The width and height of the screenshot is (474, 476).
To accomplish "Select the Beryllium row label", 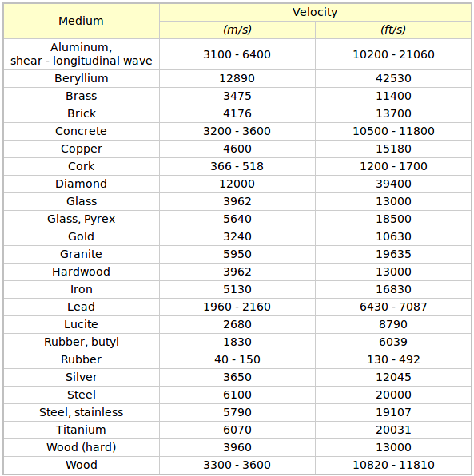I will (x=81, y=78).
